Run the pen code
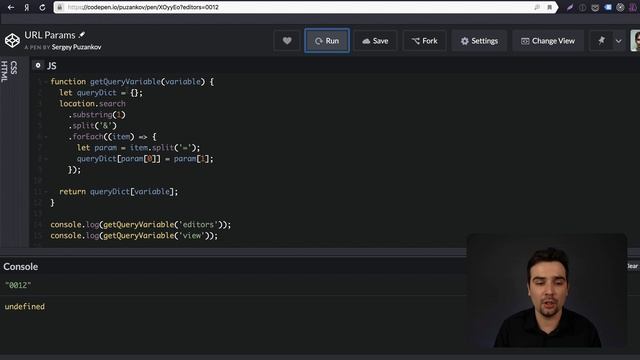The width and height of the screenshot is (640, 360). pos(327,41)
